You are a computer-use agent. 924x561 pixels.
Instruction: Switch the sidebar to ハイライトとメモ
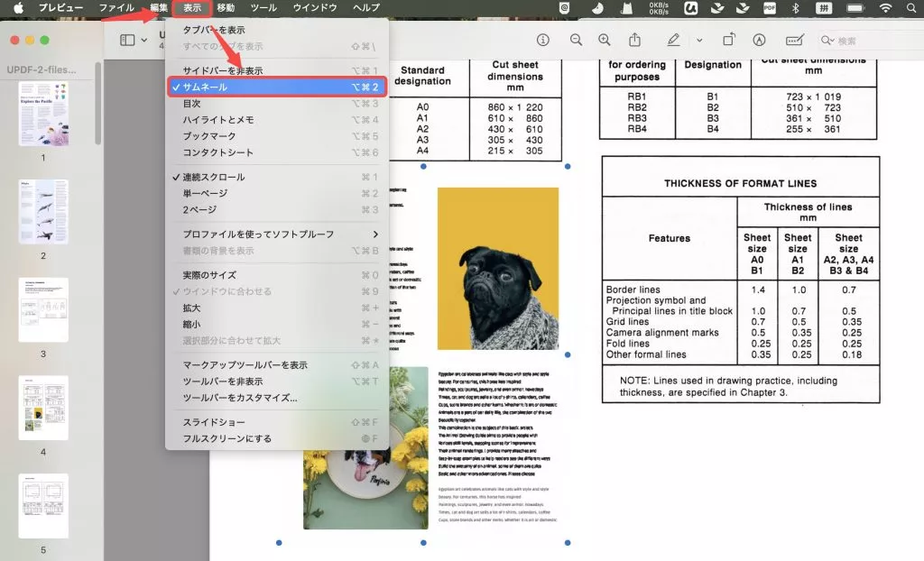coord(277,120)
